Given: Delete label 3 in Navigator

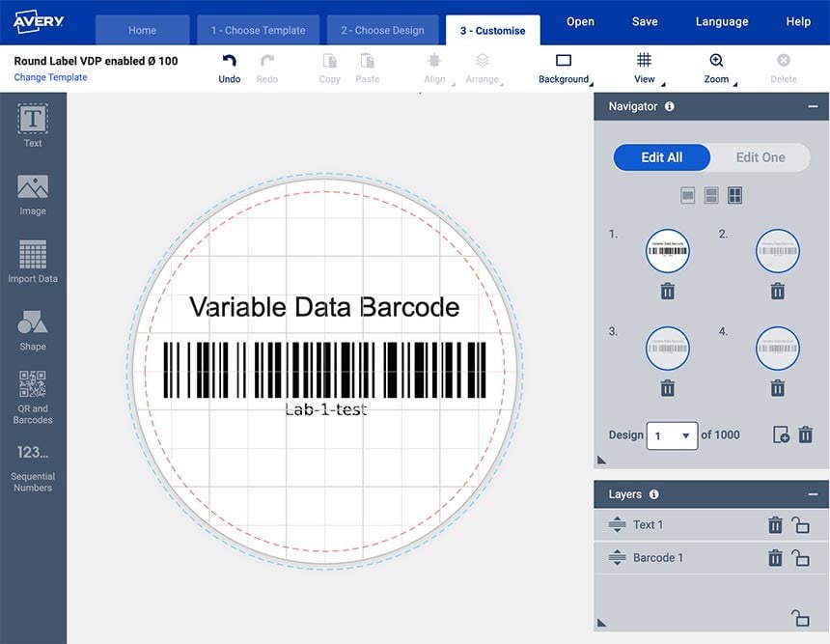Looking at the screenshot, I should pyautogui.click(x=668, y=388).
